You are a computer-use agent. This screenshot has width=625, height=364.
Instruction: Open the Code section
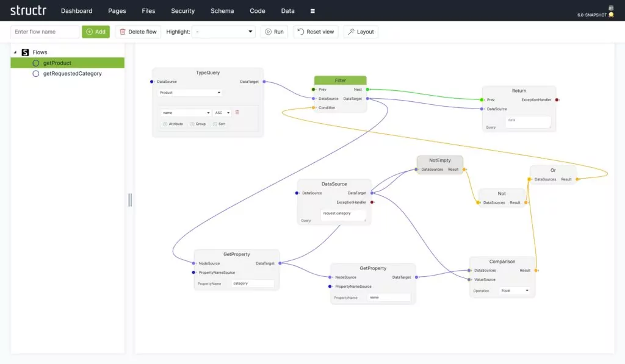pos(258,11)
